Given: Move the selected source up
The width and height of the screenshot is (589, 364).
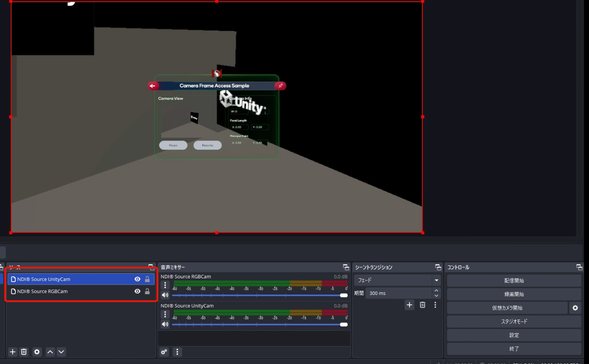Looking at the screenshot, I should (50, 352).
